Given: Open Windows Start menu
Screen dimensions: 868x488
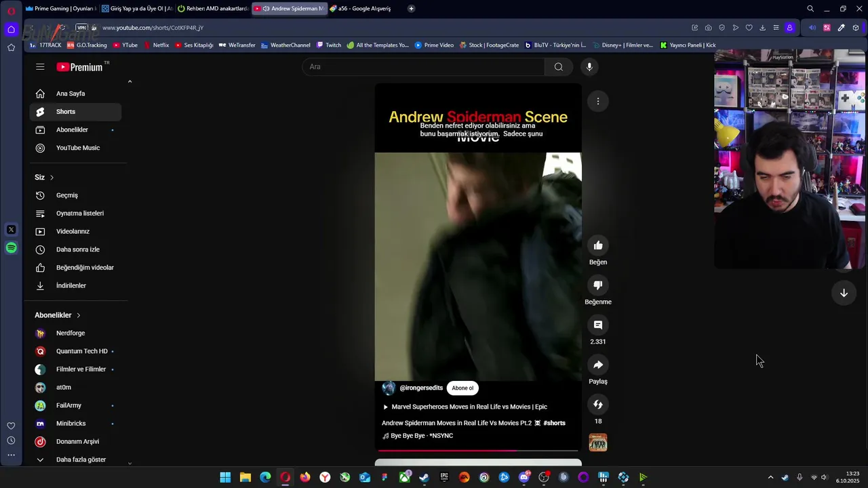Looking at the screenshot, I should [x=225, y=477].
